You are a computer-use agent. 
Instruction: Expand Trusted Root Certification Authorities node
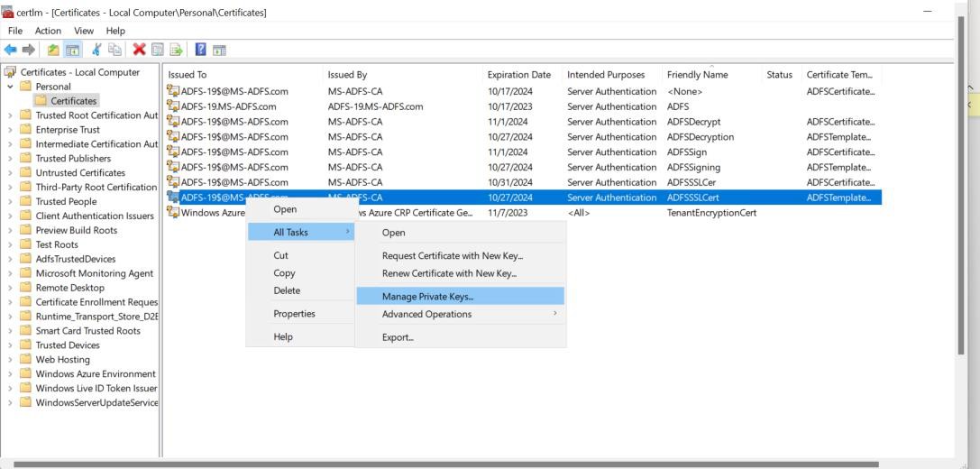point(10,115)
